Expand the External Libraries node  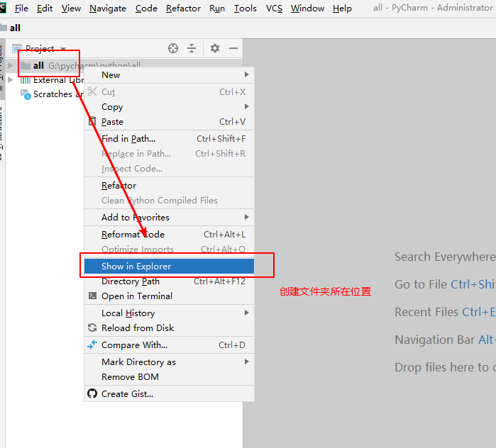11,79
